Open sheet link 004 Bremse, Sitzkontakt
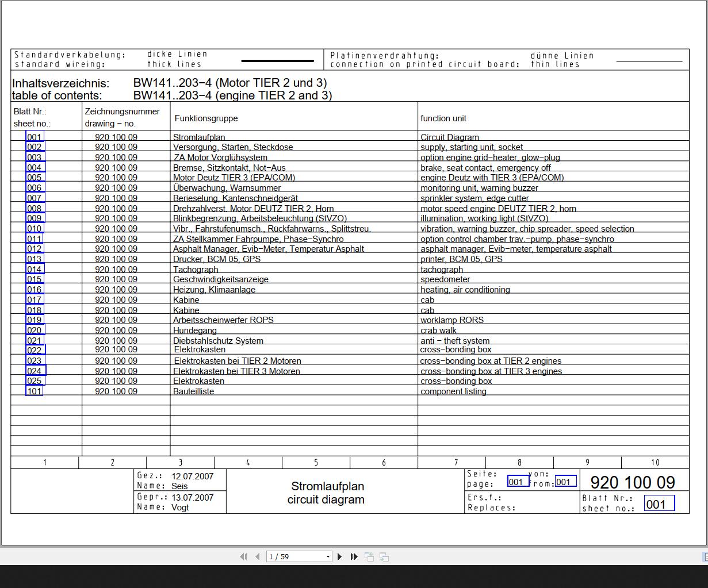 click(x=35, y=167)
